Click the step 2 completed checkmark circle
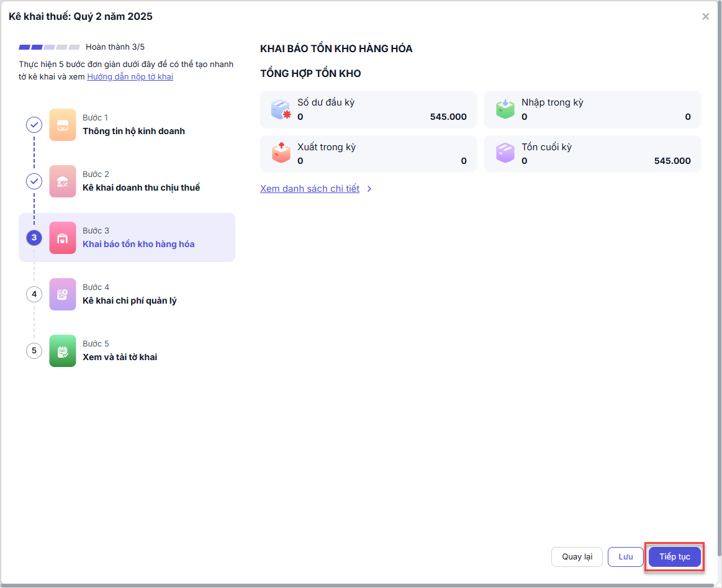This screenshot has height=588, width=722. click(x=34, y=181)
